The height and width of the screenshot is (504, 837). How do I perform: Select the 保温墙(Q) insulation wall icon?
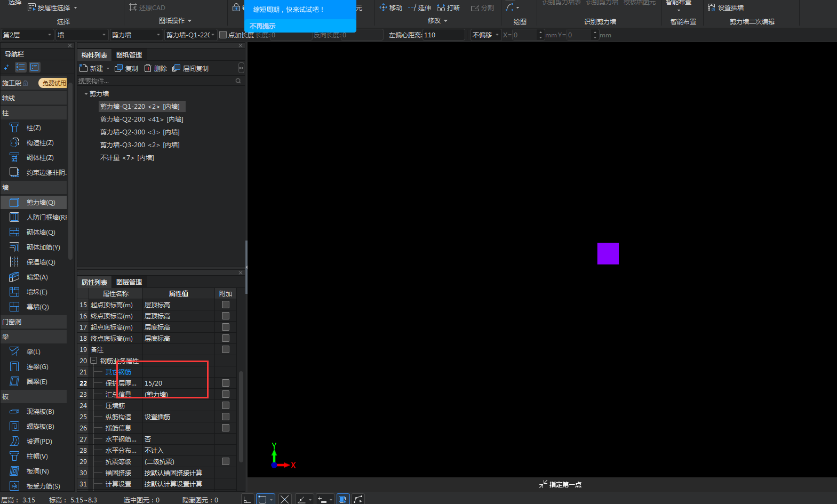(x=14, y=262)
